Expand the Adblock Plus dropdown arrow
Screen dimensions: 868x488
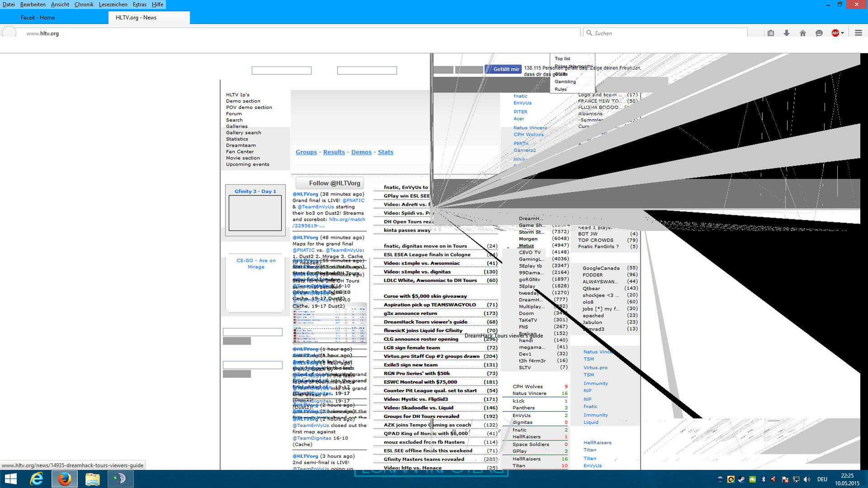[x=842, y=33]
